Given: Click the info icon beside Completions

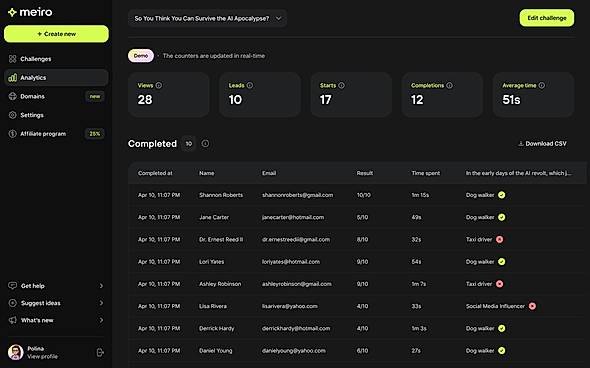Looking at the screenshot, I should click(449, 85).
